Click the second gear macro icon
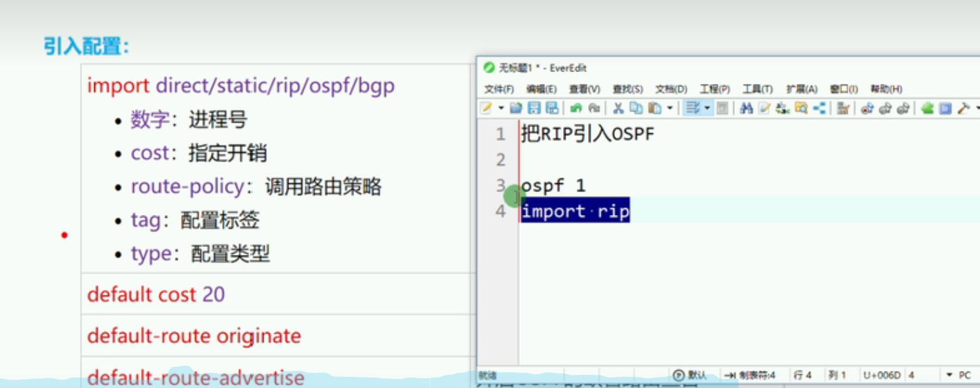Viewport: 980px width, 388px height. [886, 108]
